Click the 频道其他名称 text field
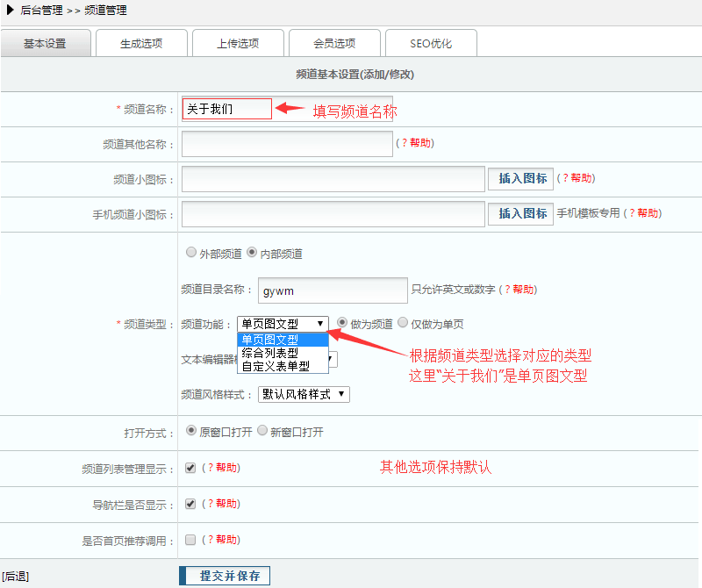Viewport: 702px width, 588px height. [x=287, y=144]
